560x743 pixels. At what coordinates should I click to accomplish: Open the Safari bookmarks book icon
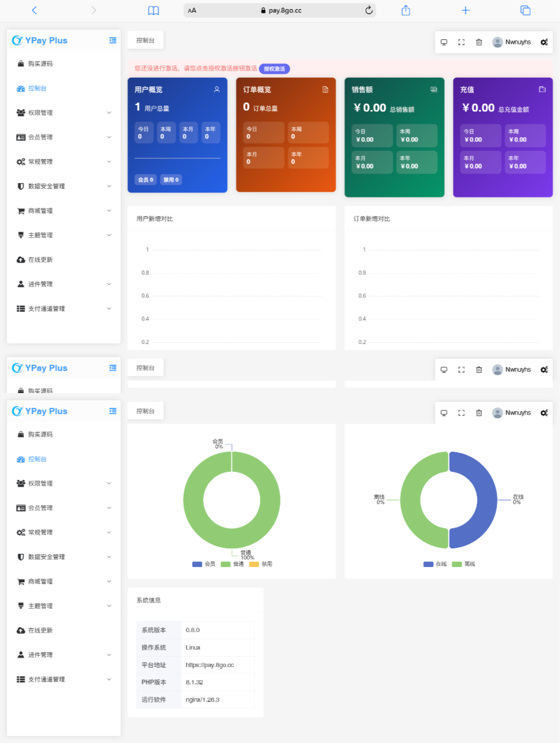coord(154,10)
